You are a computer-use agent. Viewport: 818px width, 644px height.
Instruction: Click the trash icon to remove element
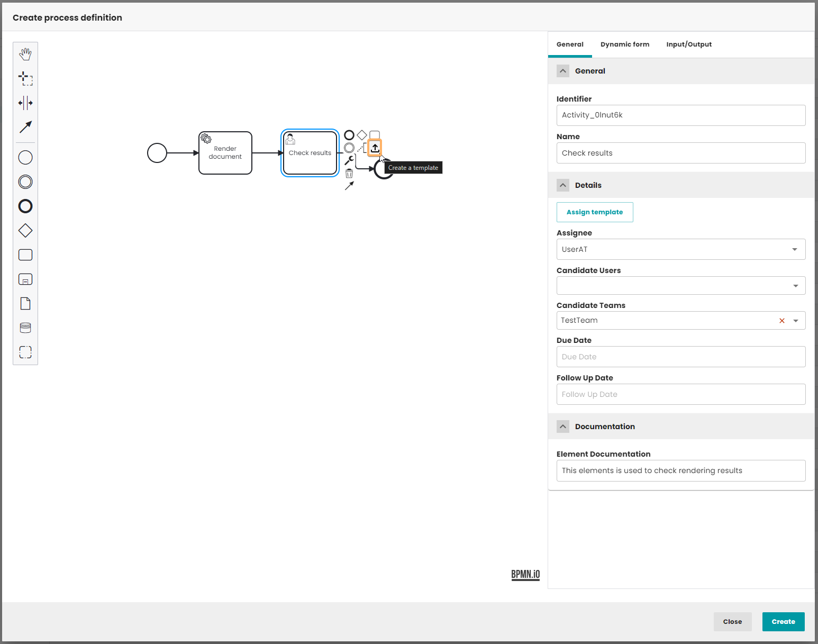coord(349,174)
